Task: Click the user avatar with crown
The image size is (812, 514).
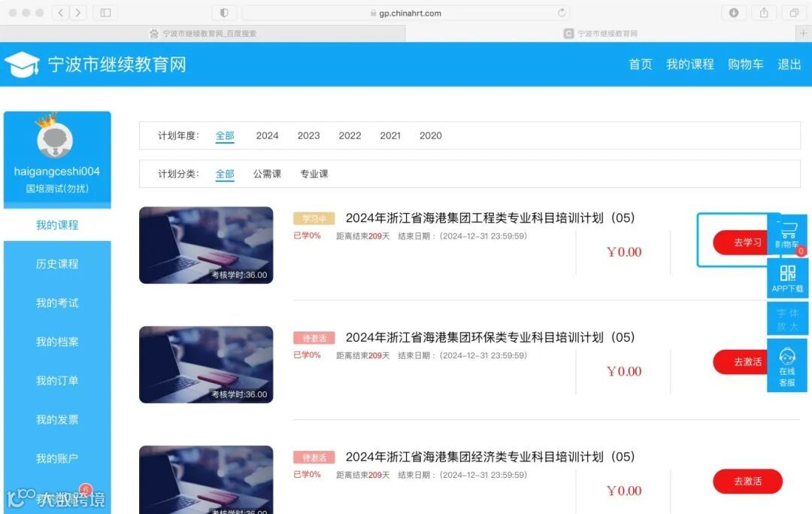Action: [55, 137]
